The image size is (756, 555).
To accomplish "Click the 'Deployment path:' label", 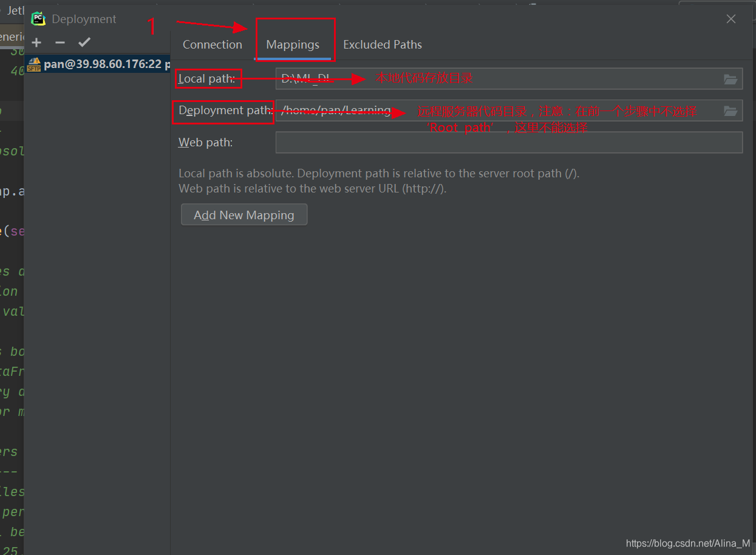I will click(x=225, y=111).
